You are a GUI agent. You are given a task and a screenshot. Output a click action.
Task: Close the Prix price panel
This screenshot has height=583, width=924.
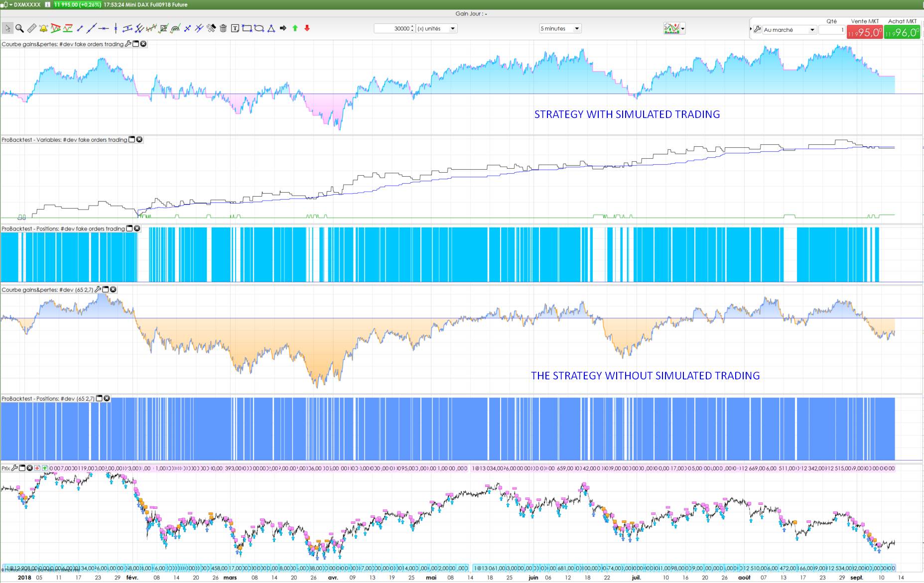[29, 468]
